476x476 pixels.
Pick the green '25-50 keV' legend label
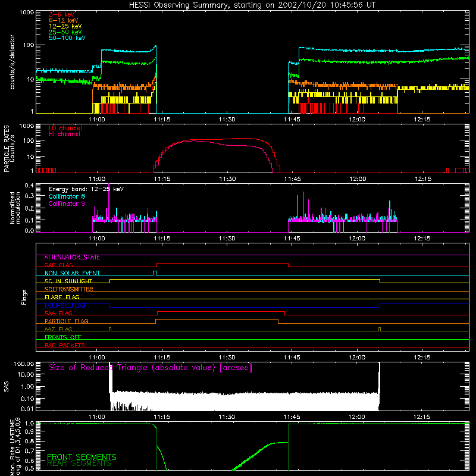coord(65,32)
